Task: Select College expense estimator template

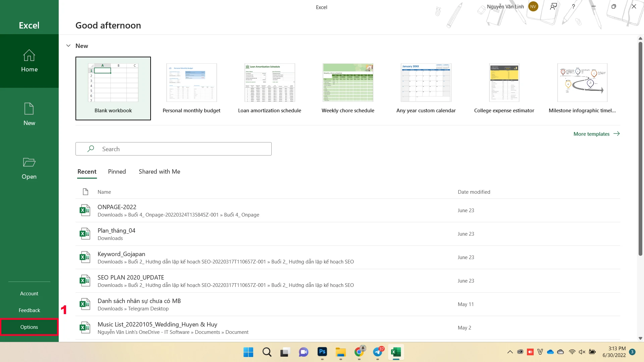Action: (504, 88)
